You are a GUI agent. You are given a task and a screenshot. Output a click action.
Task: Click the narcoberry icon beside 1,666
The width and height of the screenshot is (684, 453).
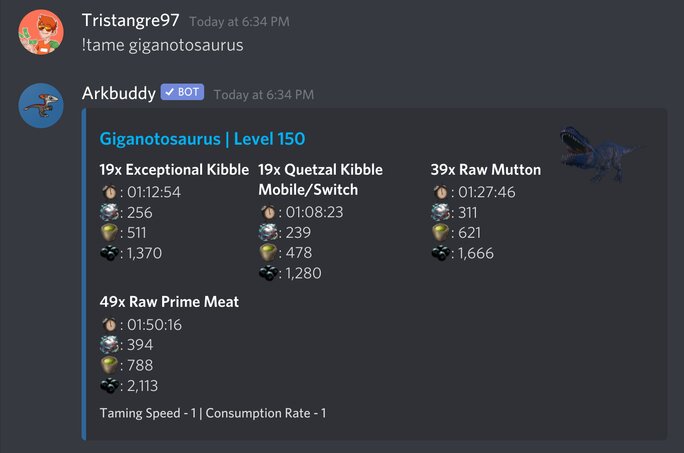[440, 253]
